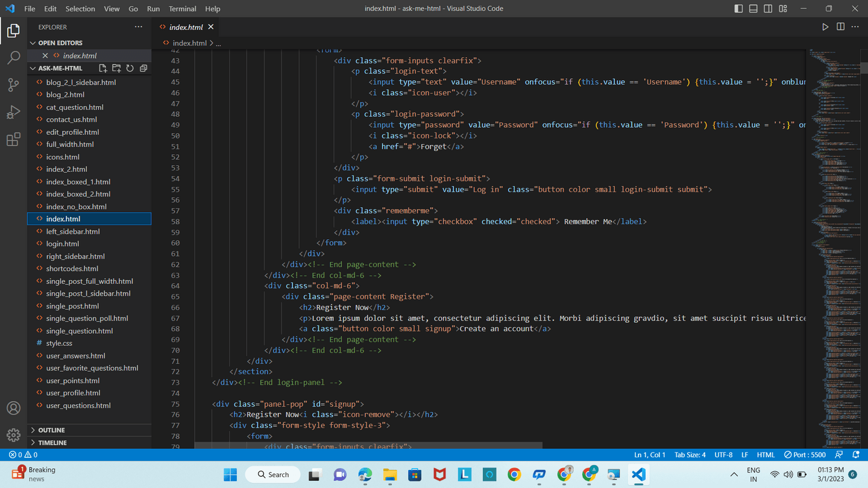
Task: Open the Run and Debug view
Action: tap(13, 113)
